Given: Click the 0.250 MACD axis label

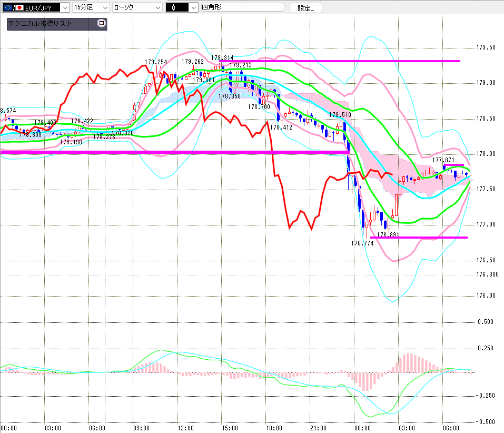Looking at the screenshot, I should tap(486, 348).
